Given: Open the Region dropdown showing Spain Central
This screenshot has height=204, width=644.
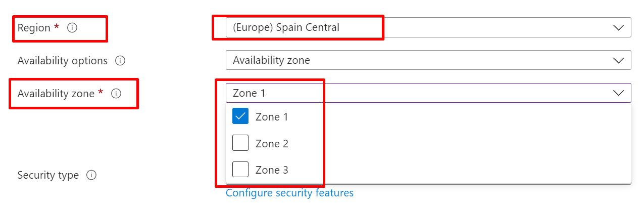Looking at the screenshot, I should pyautogui.click(x=428, y=27).
